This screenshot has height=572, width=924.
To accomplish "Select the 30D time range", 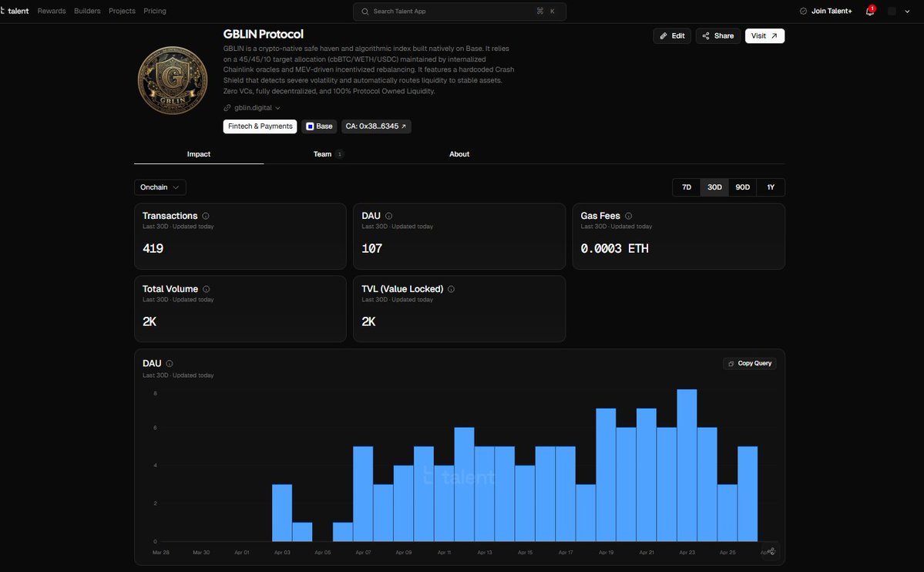I will 714,187.
